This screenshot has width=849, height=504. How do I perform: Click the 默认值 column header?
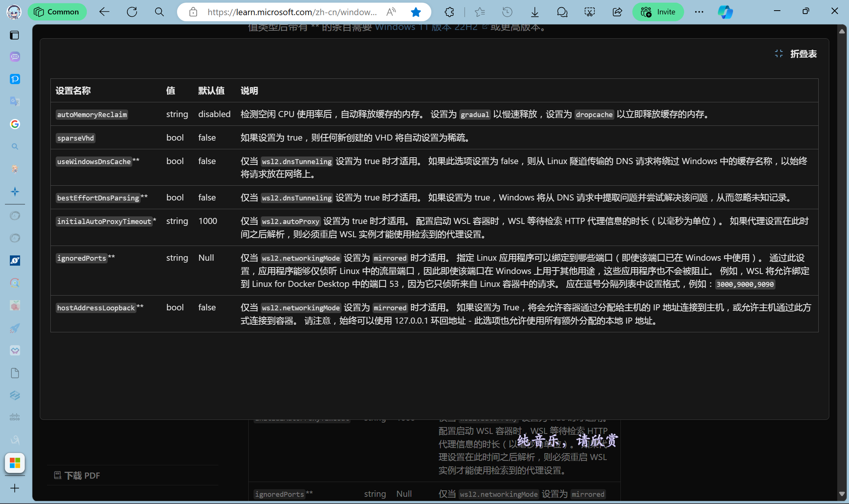[211, 91]
